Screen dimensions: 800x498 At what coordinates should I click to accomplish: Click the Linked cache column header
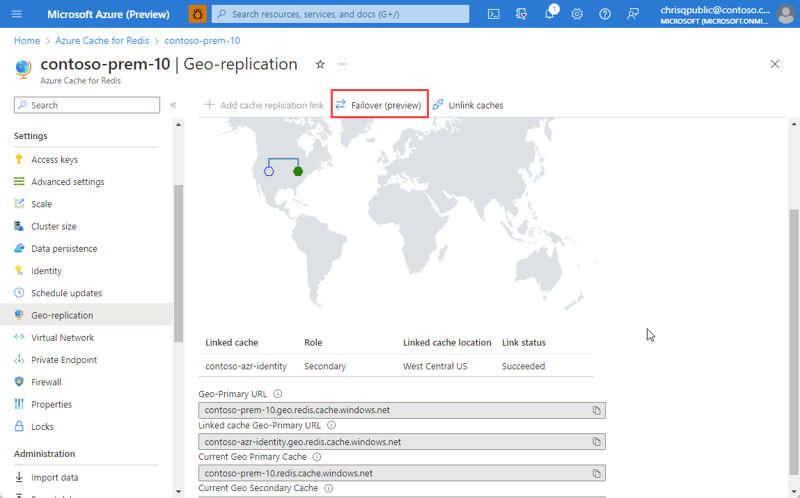232,342
